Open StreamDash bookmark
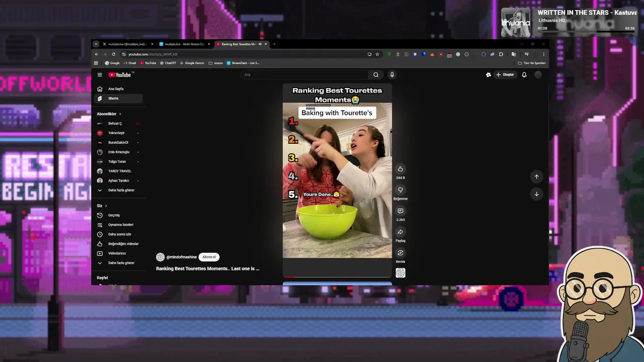644x362 pixels. pyautogui.click(x=243, y=63)
